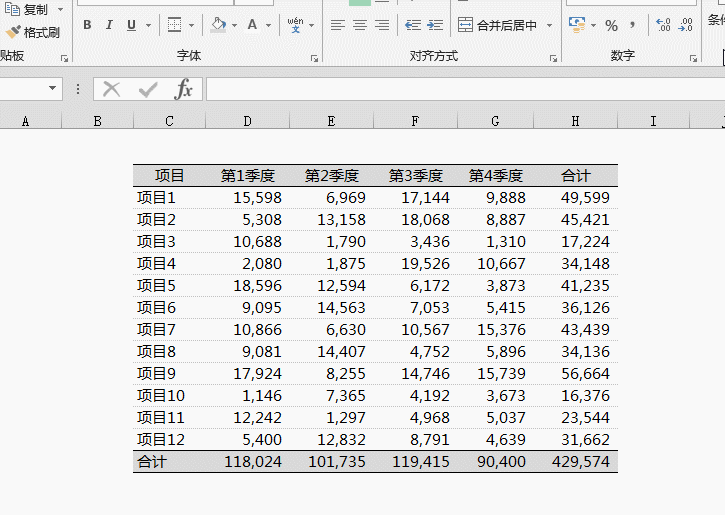
Task: Select the Format Painter (格式刷) tool
Action: (32, 32)
